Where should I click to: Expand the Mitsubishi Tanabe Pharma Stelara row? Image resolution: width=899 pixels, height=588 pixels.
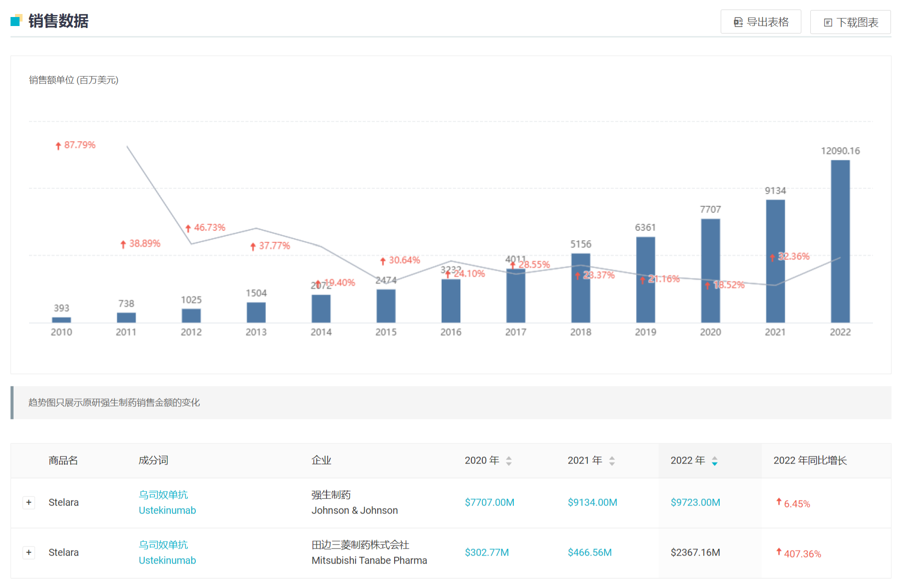tap(29, 552)
